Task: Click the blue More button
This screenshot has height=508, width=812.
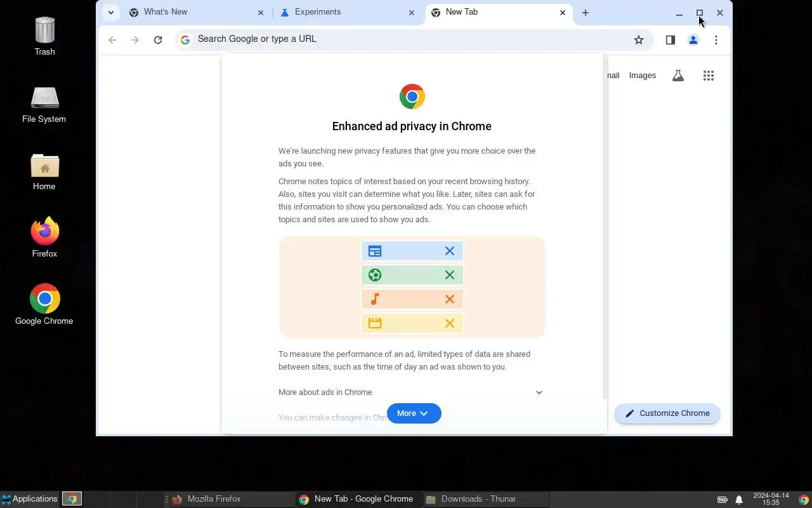Action: (414, 413)
